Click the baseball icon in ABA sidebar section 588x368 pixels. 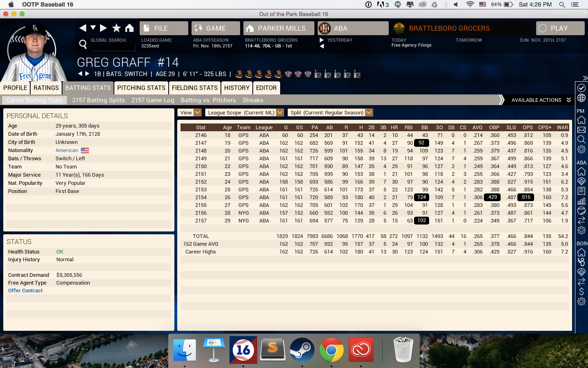tap(581, 211)
